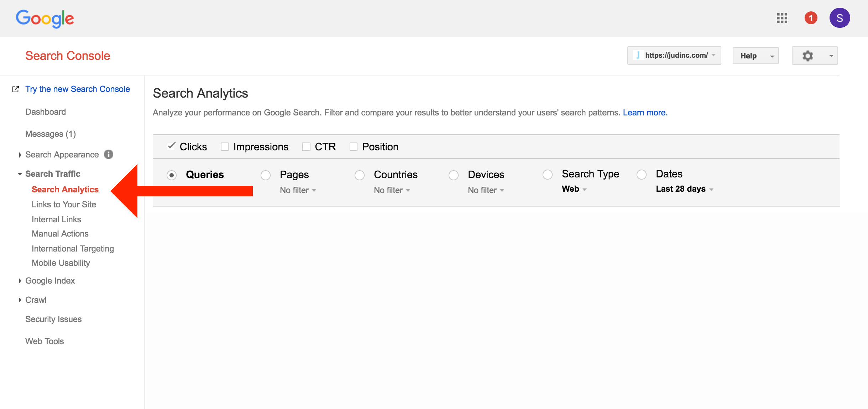
Task: Open the Devices No filter dropdown
Action: pos(486,190)
